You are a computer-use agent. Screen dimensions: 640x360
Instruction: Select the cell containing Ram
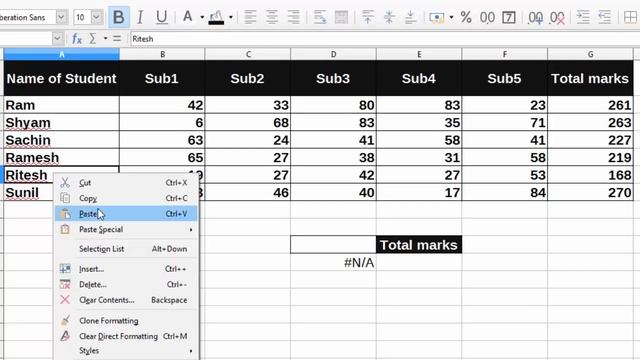(x=62, y=105)
